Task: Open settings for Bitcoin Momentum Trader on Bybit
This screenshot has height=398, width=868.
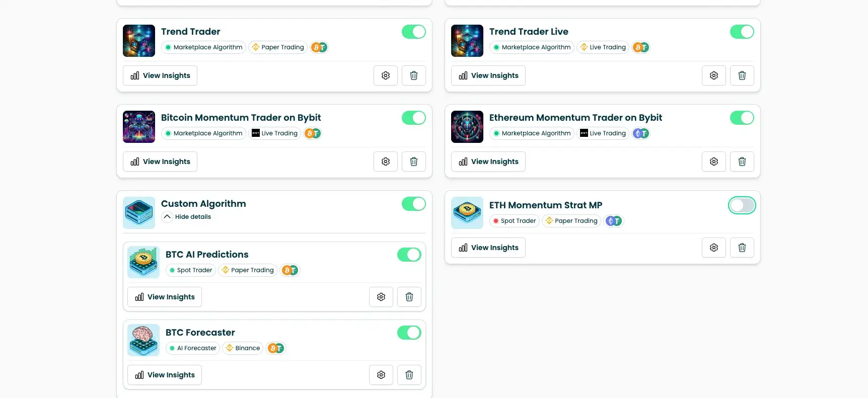Action: tap(386, 162)
